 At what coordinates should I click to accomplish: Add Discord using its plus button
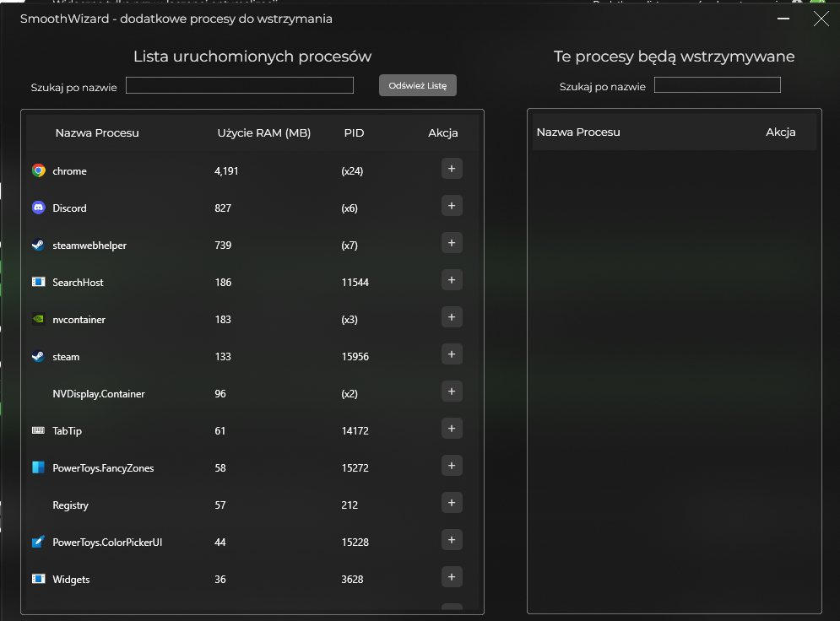tap(452, 206)
